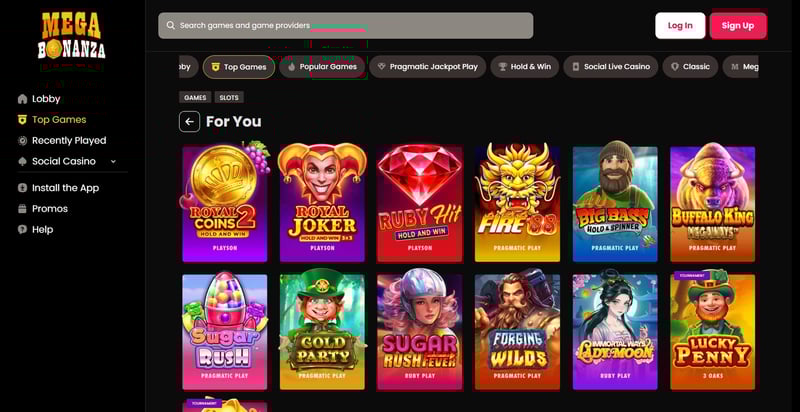Click the Install the App download icon
Screen dimensions: 800x412
click(x=22, y=188)
